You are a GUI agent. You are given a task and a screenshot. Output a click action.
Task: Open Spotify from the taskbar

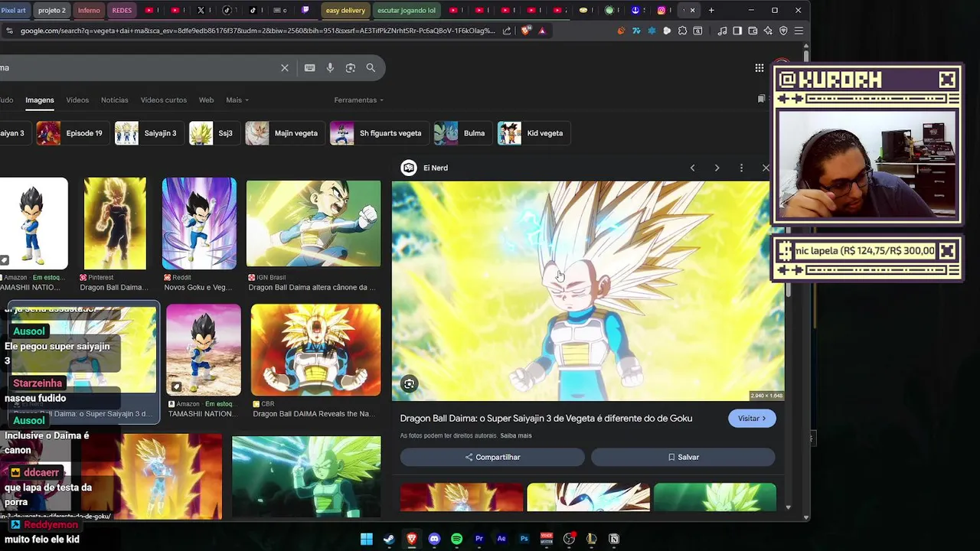(457, 539)
